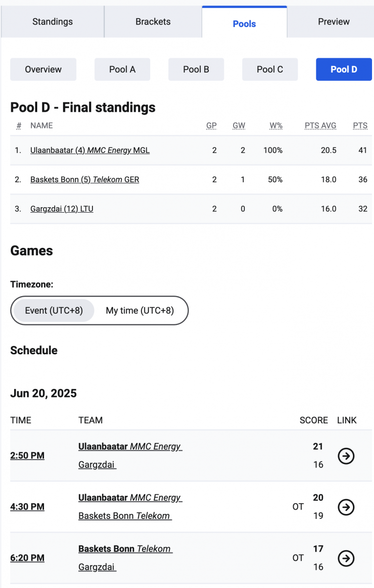Open Gargzdai (12) LTU team link

tap(62, 209)
